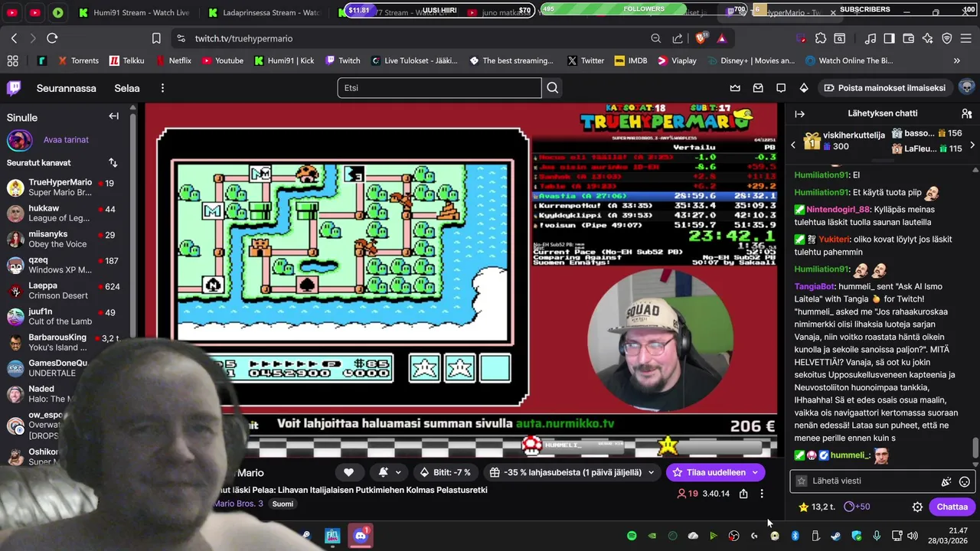Open chat community users icon
980x551 pixels.
(966, 113)
